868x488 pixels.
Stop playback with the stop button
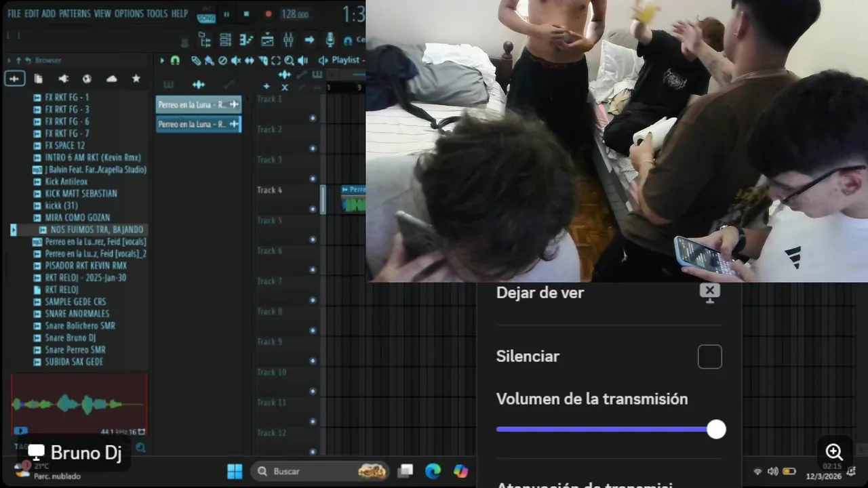pos(246,14)
